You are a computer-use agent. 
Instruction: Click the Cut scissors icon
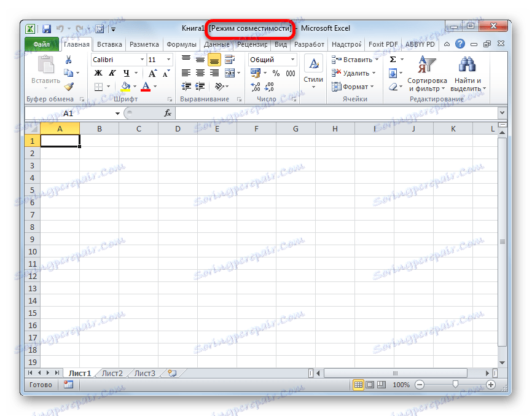69,60
